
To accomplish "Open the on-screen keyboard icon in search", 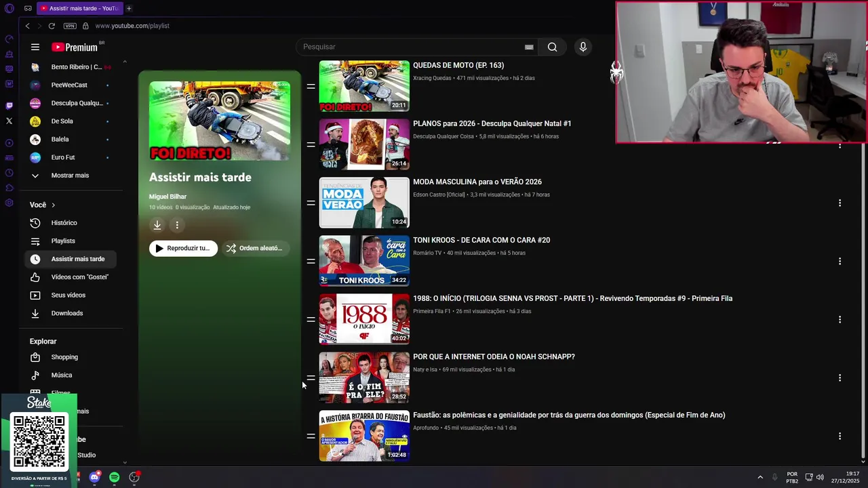I will (x=529, y=47).
